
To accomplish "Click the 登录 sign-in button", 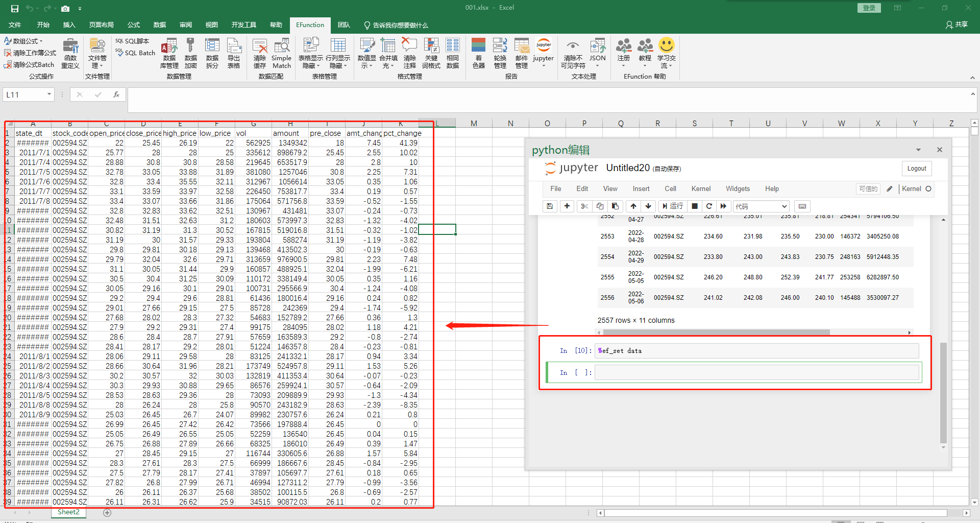I will [869, 8].
